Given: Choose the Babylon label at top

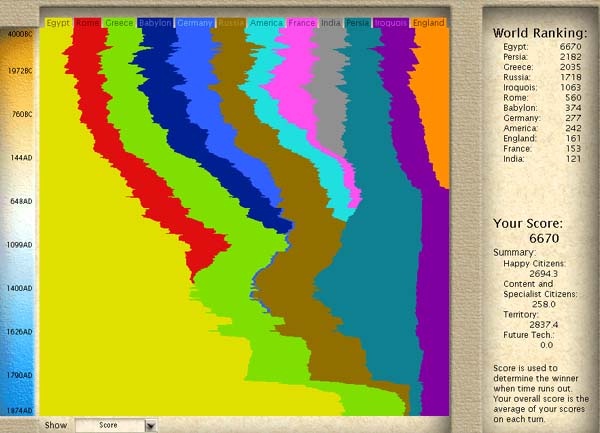Looking at the screenshot, I should coord(155,22).
